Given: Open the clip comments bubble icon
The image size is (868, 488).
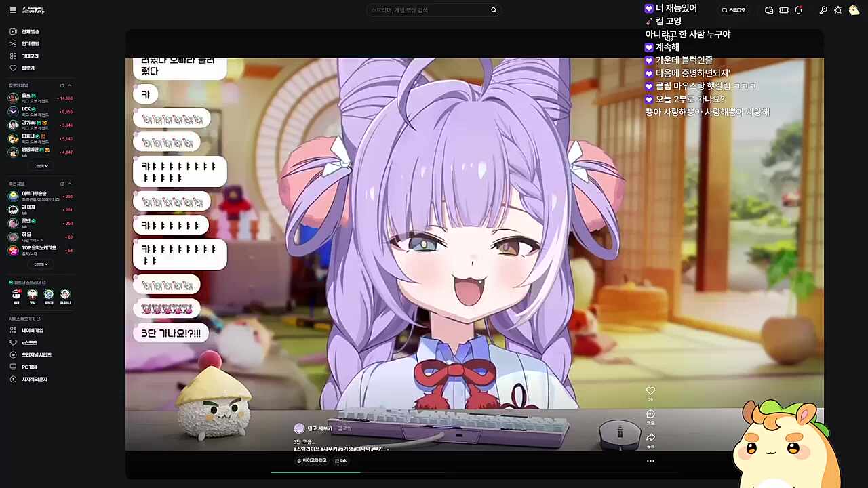Looking at the screenshot, I should (x=650, y=414).
